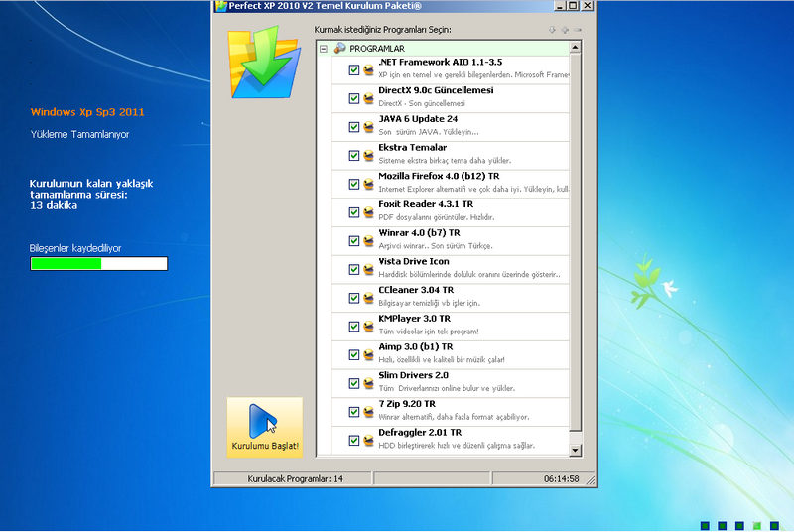The height and width of the screenshot is (532, 794).
Task: Click the Winrar 4.0 package icon
Action: coord(368,241)
